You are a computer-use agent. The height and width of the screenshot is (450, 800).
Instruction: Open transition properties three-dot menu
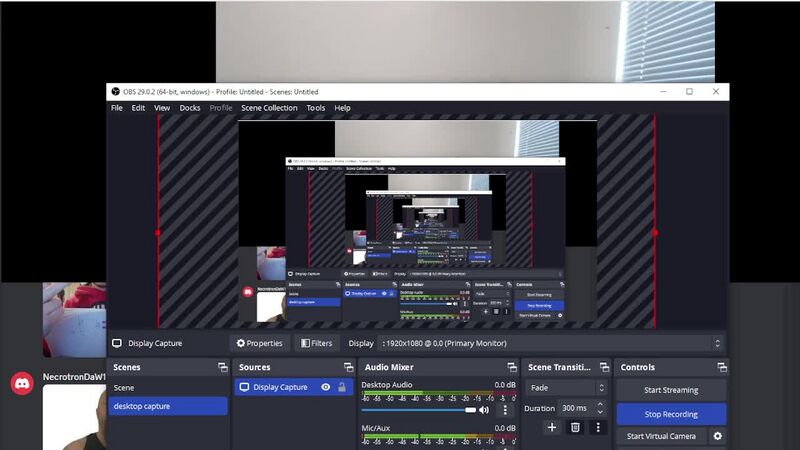coord(598,427)
